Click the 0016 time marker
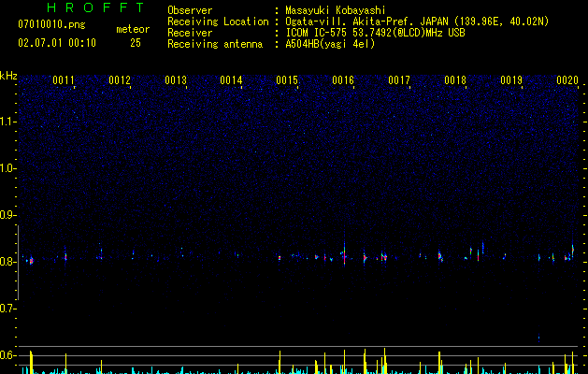Viewport: 588px width, 374px height. 343,80
